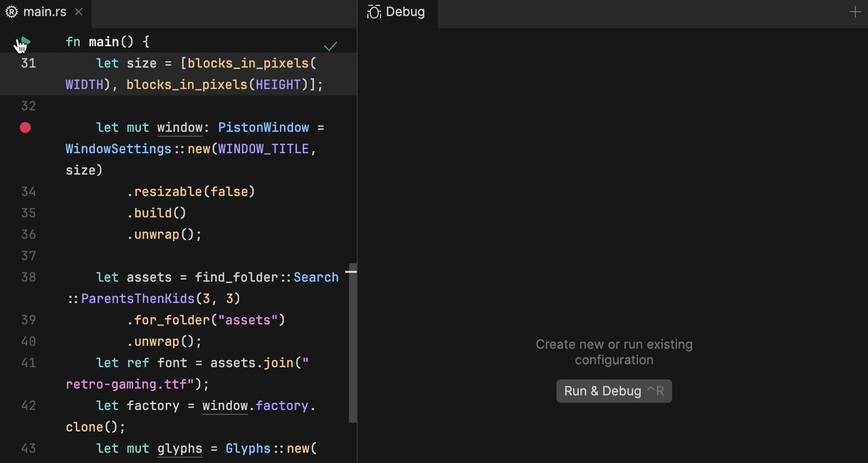
Task: Start a new session with the plus icon
Action: coord(855,11)
